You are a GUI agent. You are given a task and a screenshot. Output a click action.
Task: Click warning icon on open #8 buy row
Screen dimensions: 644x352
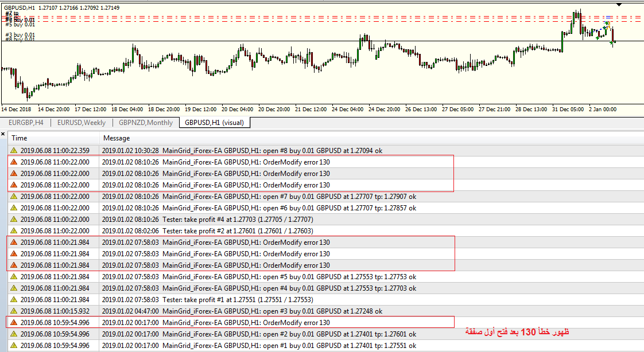[14, 151]
